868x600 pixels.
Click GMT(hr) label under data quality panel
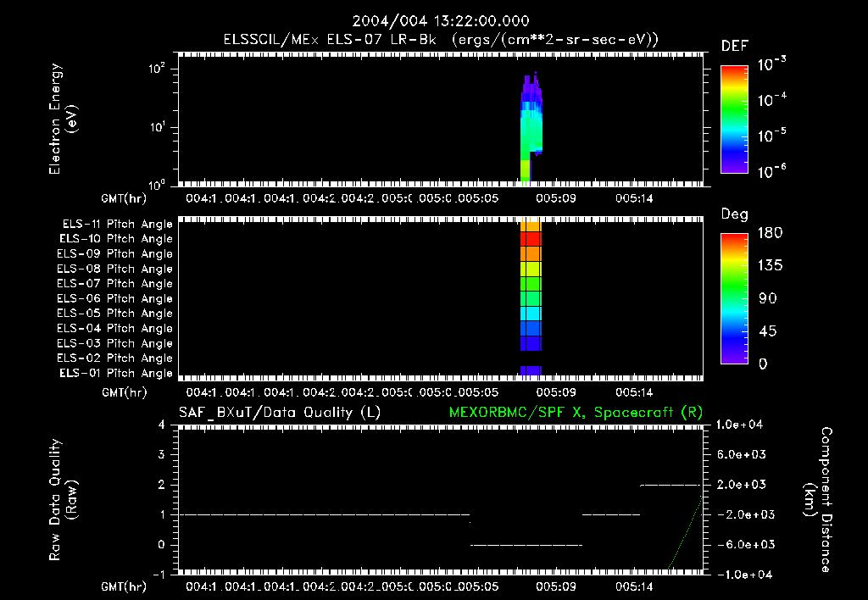(124, 586)
